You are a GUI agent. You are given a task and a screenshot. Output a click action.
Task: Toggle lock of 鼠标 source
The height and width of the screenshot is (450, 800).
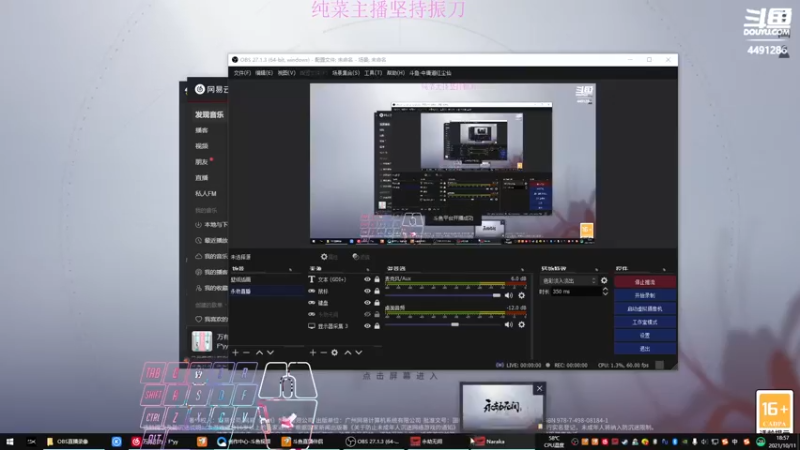[377, 291]
